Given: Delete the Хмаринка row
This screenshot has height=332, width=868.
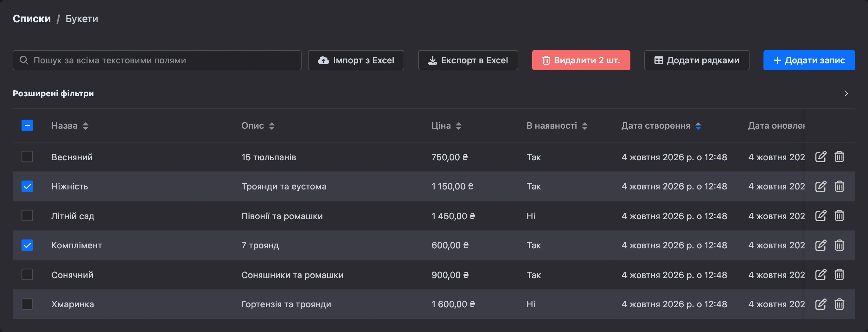Looking at the screenshot, I should [x=839, y=304].
